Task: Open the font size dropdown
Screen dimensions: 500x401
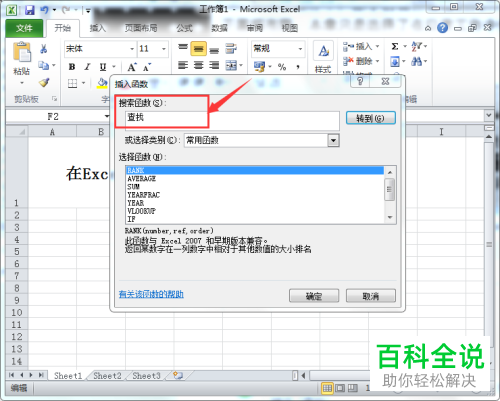Action: (164, 49)
